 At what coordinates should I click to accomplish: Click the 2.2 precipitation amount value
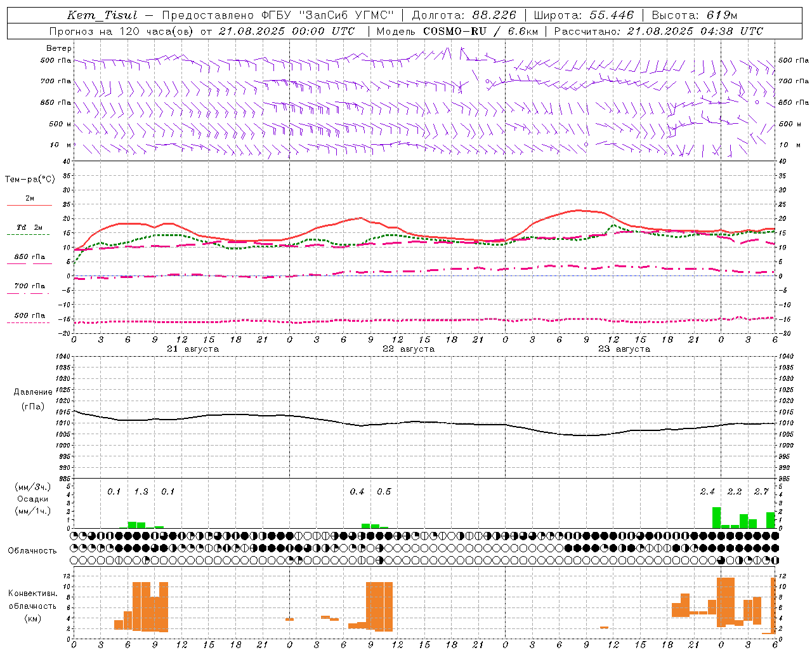click(735, 492)
